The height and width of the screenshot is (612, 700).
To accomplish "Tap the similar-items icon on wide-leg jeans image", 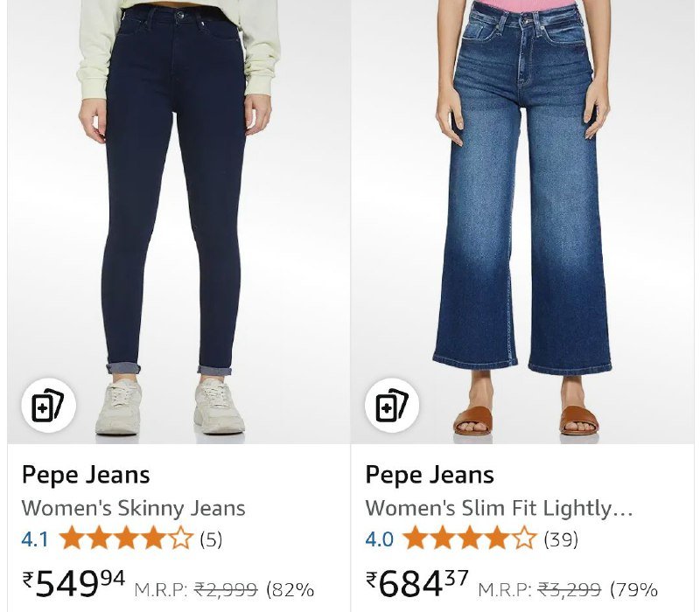I will pyautogui.click(x=392, y=405).
